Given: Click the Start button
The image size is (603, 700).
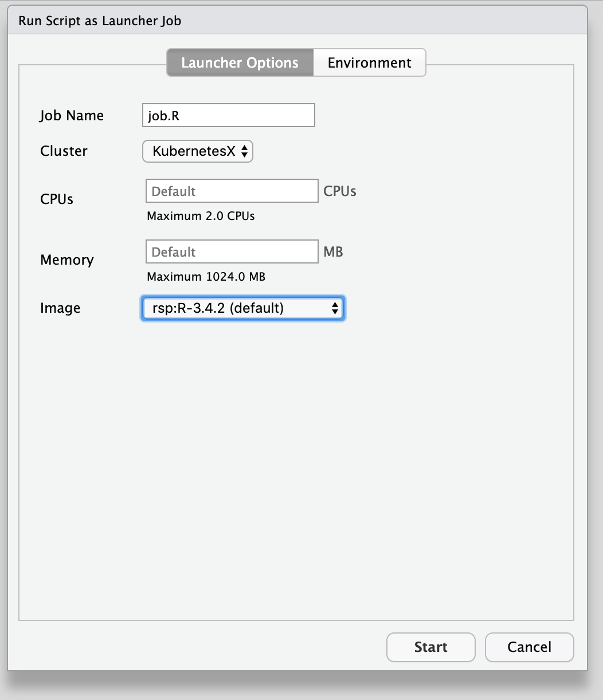Looking at the screenshot, I should pyautogui.click(x=430, y=647).
